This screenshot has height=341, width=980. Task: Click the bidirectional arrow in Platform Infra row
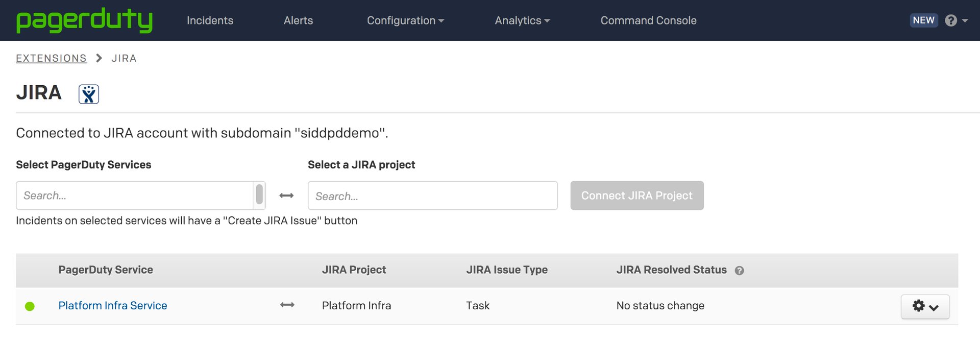click(x=287, y=305)
